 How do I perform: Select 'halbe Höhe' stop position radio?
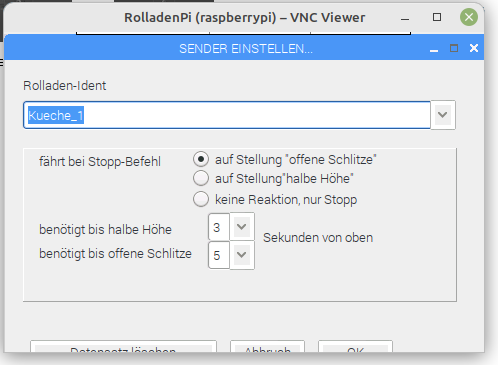point(201,178)
